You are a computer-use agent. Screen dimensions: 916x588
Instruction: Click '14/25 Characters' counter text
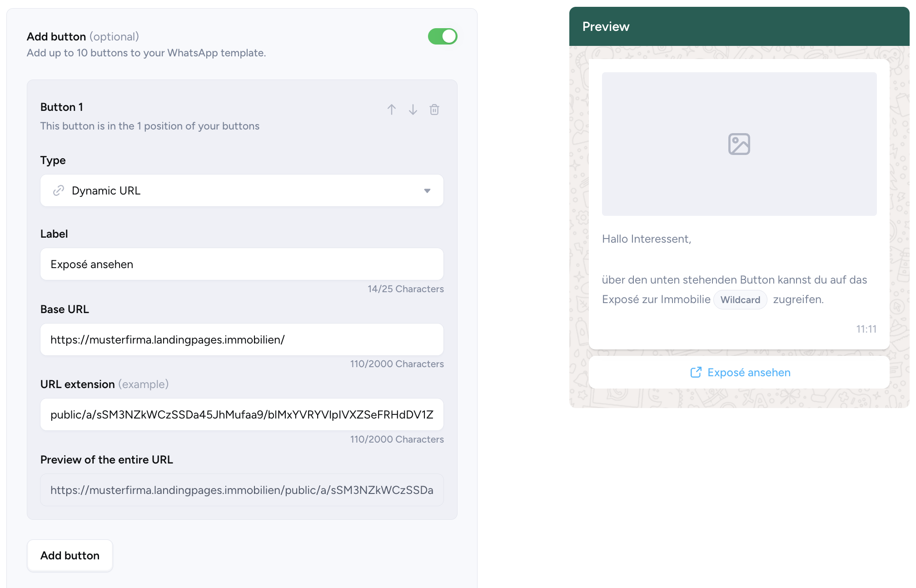point(406,289)
